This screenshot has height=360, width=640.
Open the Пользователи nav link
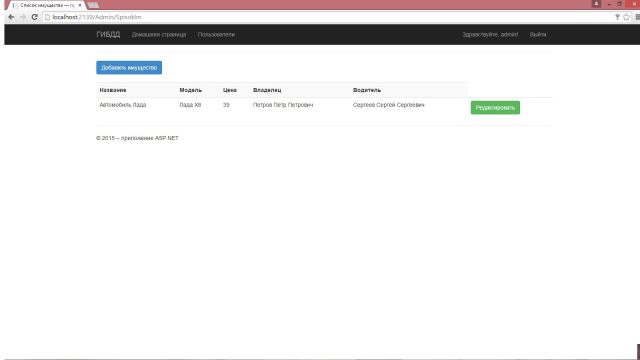(x=216, y=35)
